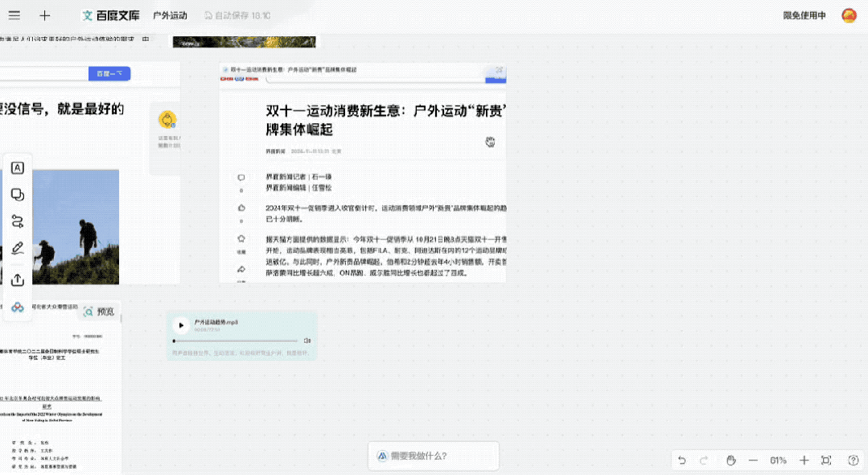Click the 户外运动趋势.mp3 file name
Screen dimensions: 868x475
click(x=216, y=322)
